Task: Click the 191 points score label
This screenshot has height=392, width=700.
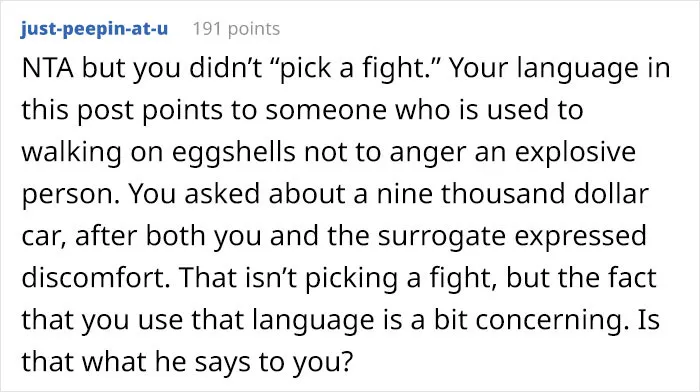Action: click(x=236, y=29)
